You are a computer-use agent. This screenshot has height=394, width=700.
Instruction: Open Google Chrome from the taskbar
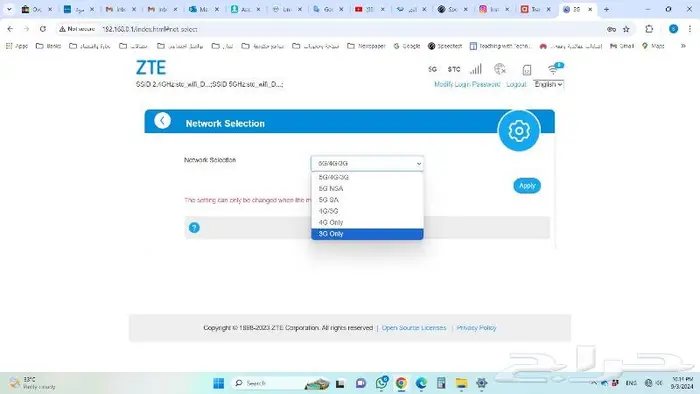[401, 383]
